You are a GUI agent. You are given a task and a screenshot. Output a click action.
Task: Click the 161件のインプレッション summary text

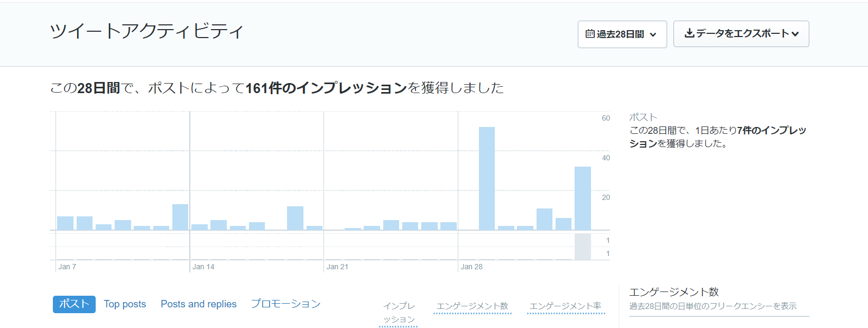pos(326,88)
